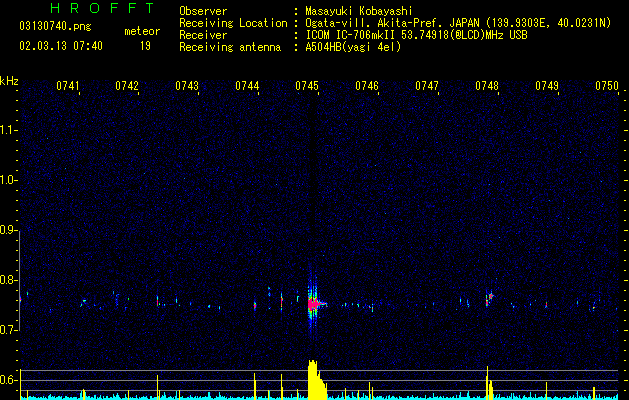Click the wide yellow intensity peak below 0745
The height and width of the screenshot is (400, 629).
coord(317,380)
